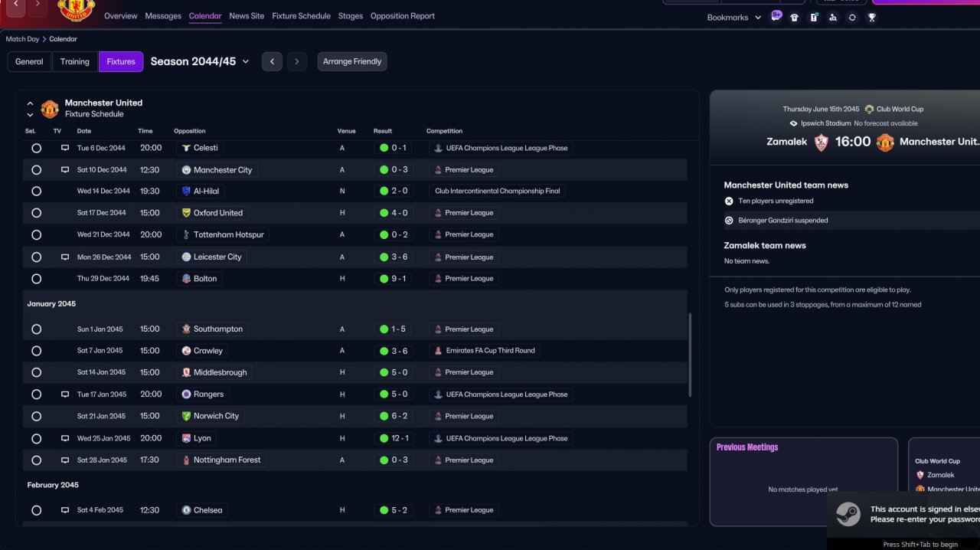Click the fixture list vertical scrollbar
The height and width of the screenshot is (550, 980).
pyautogui.click(x=690, y=355)
